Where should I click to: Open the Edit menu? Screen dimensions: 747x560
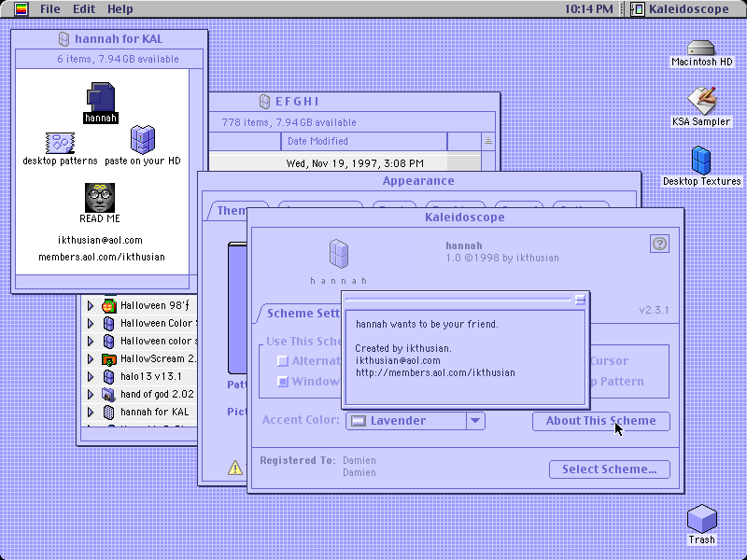[84, 9]
